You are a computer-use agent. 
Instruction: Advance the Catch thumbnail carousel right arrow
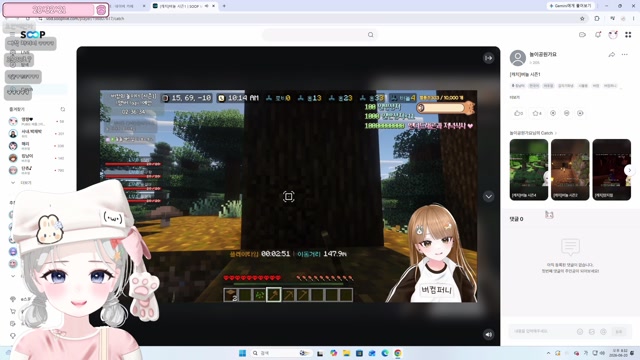tap(629, 170)
